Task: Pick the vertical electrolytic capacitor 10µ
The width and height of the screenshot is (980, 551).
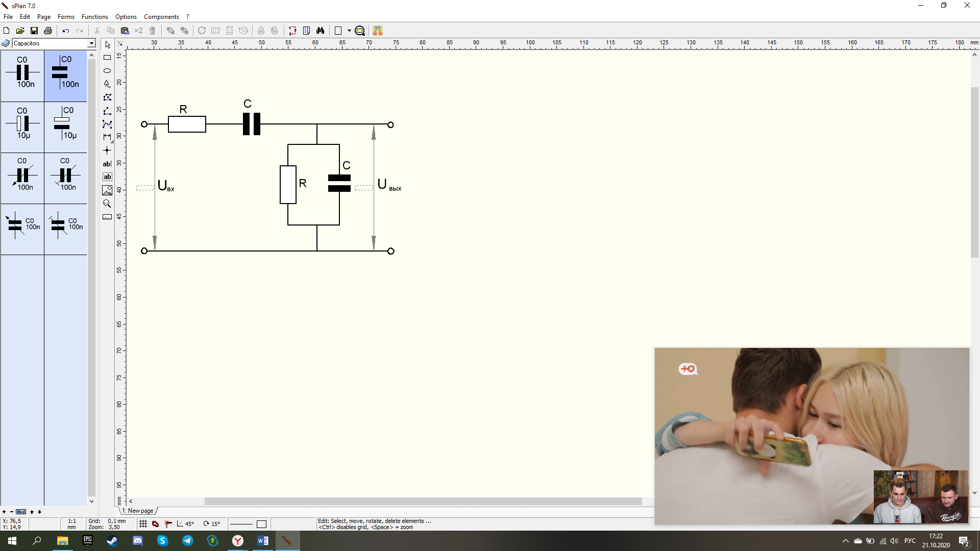Action: coord(65,127)
